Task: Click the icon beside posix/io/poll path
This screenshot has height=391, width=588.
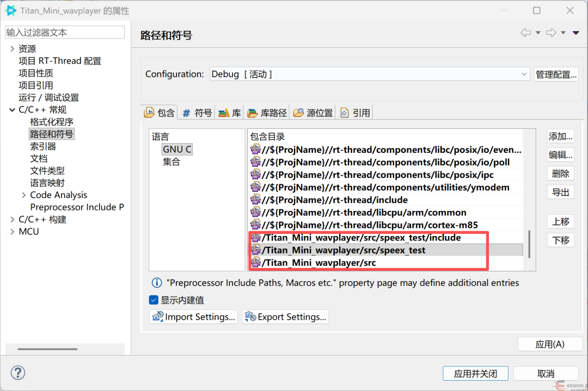Action: [255, 162]
